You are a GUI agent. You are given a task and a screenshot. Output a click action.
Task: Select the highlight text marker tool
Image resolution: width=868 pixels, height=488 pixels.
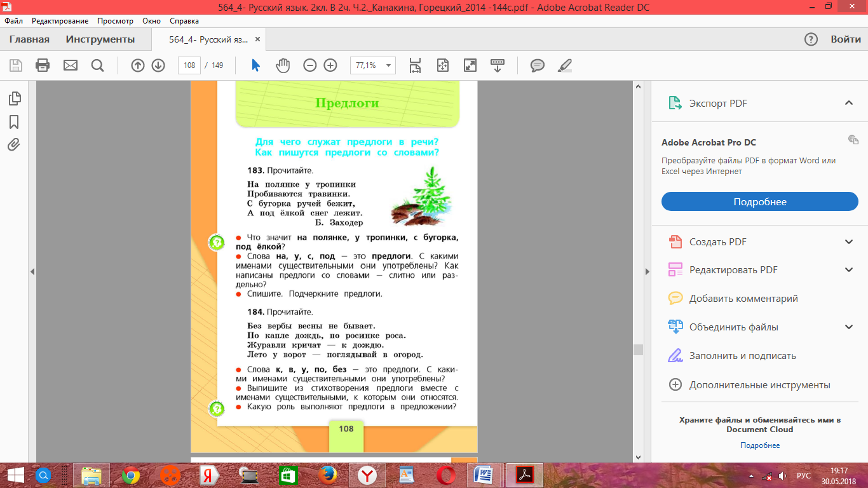tap(564, 65)
